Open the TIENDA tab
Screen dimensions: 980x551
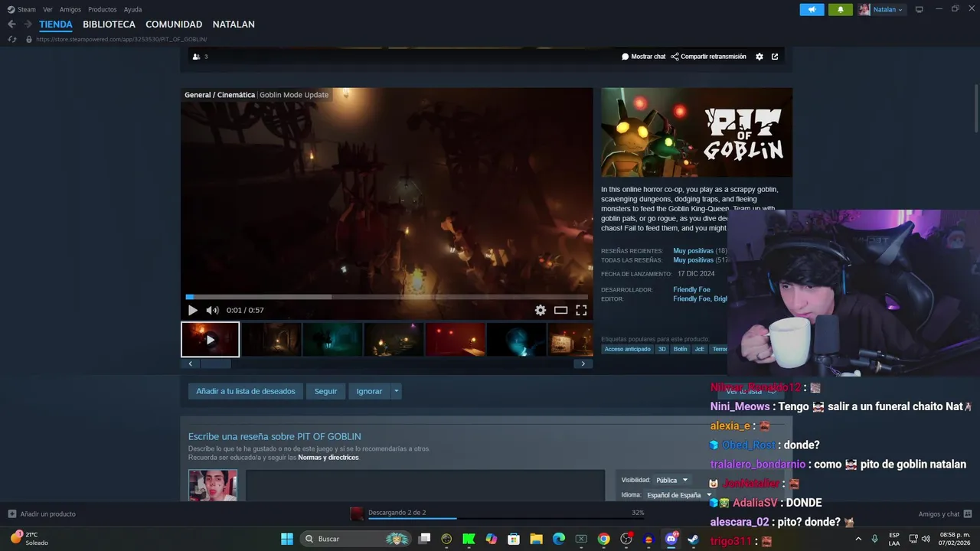pyautogui.click(x=56, y=24)
